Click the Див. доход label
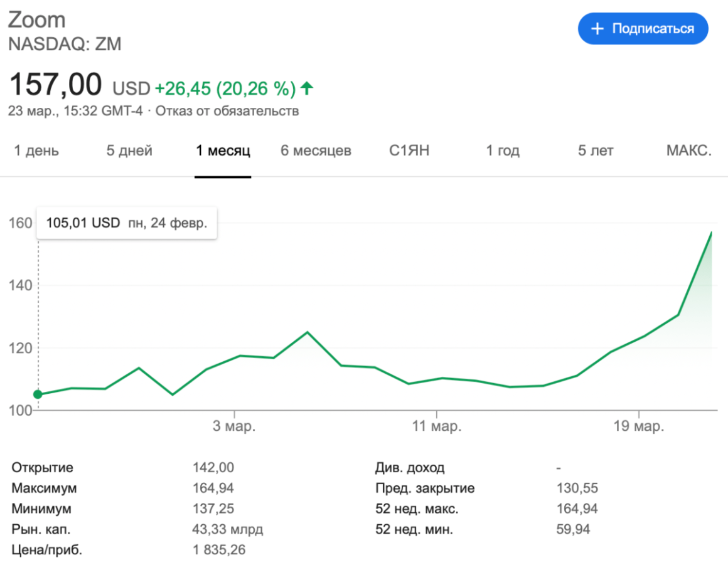The image size is (728, 575). tap(410, 467)
